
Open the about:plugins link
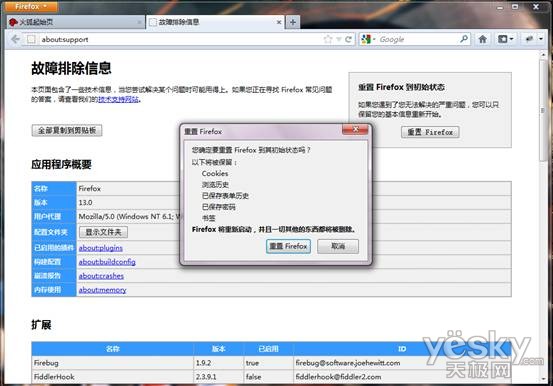pyautogui.click(x=101, y=248)
